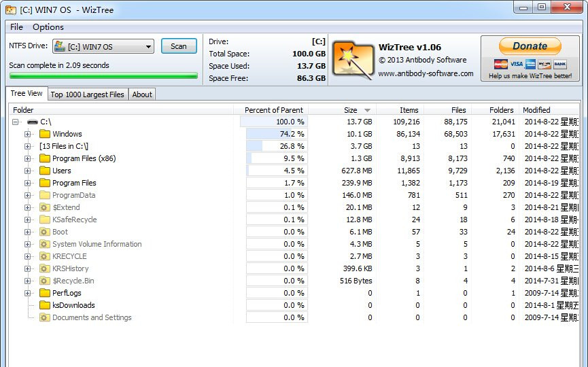Click the WizTree title bar app icon
Image resolution: width=588 pixels, height=367 pixels.
pos(10,10)
